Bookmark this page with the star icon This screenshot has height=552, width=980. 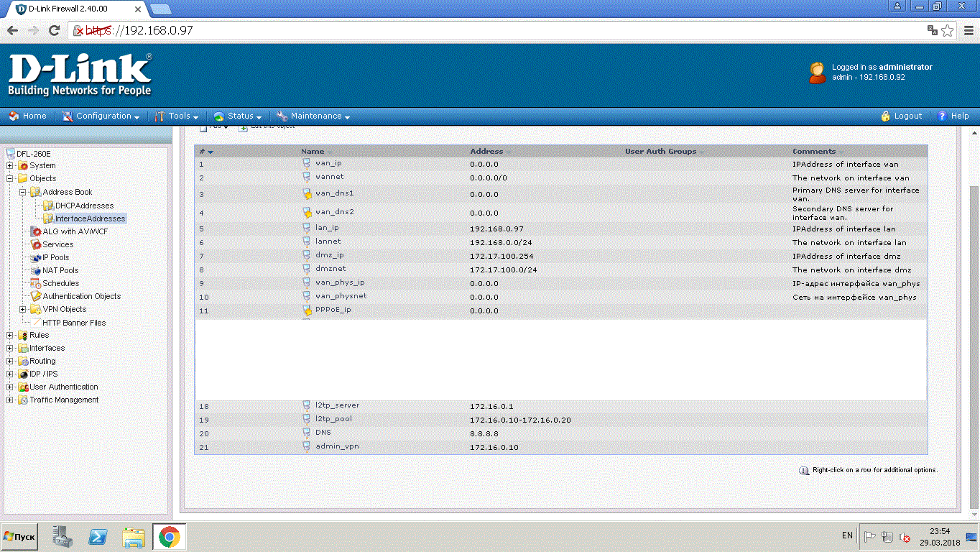948,30
